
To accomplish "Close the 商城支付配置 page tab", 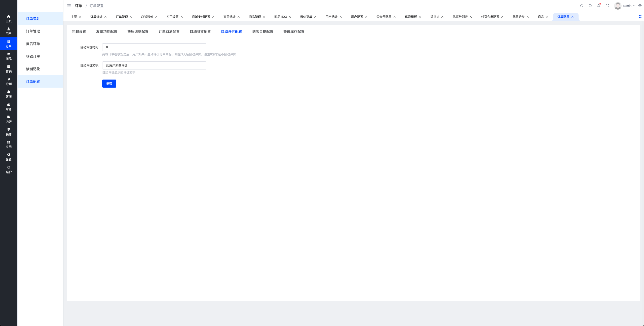I will (x=213, y=17).
